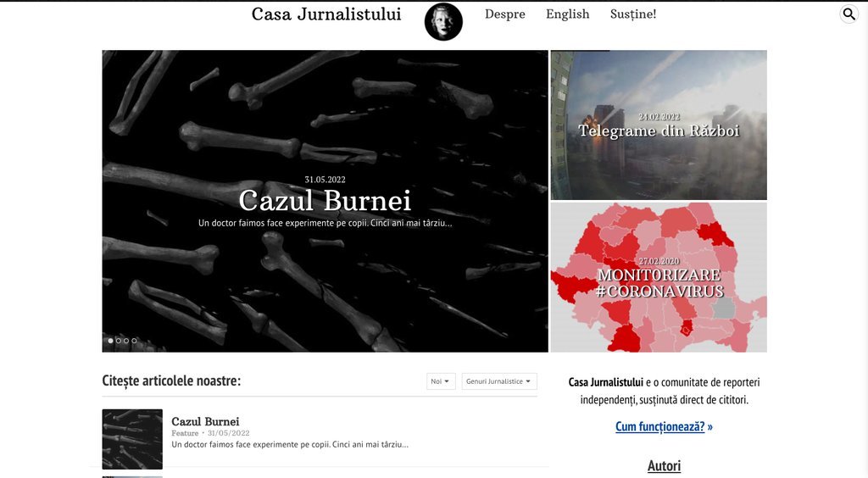This screenshot has width=868, height=478.
Task: Open the Susține! menu item
Action: pos(633,14)
